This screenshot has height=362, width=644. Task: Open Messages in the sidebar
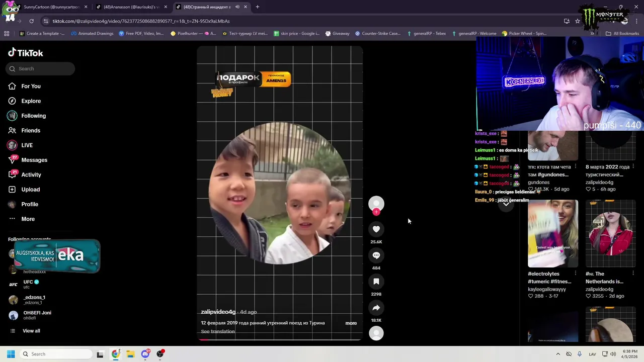pos(34,160)
